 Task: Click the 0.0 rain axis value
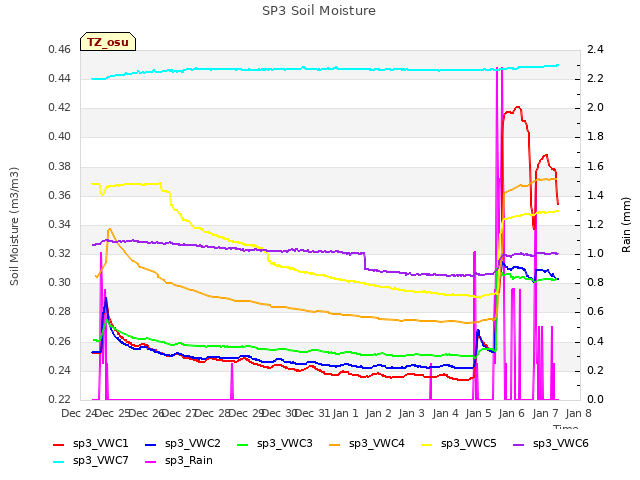595,400
